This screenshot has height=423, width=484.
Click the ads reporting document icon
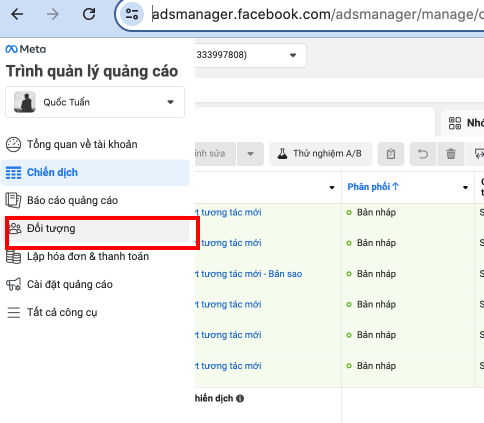pyautogui.click(x=13, y=200)
